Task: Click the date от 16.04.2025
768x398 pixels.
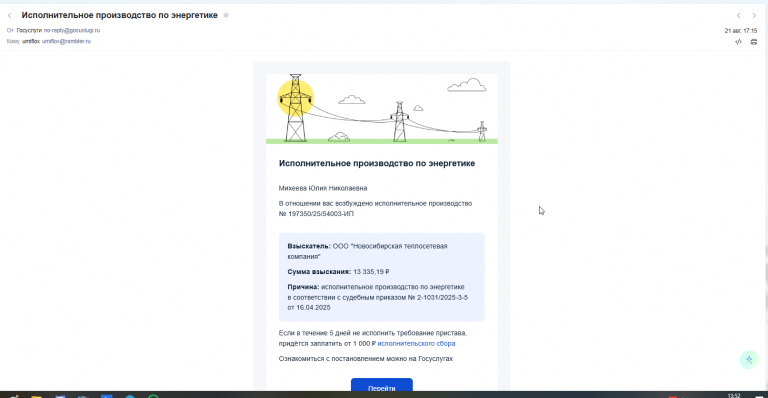Action: point(309,308)
